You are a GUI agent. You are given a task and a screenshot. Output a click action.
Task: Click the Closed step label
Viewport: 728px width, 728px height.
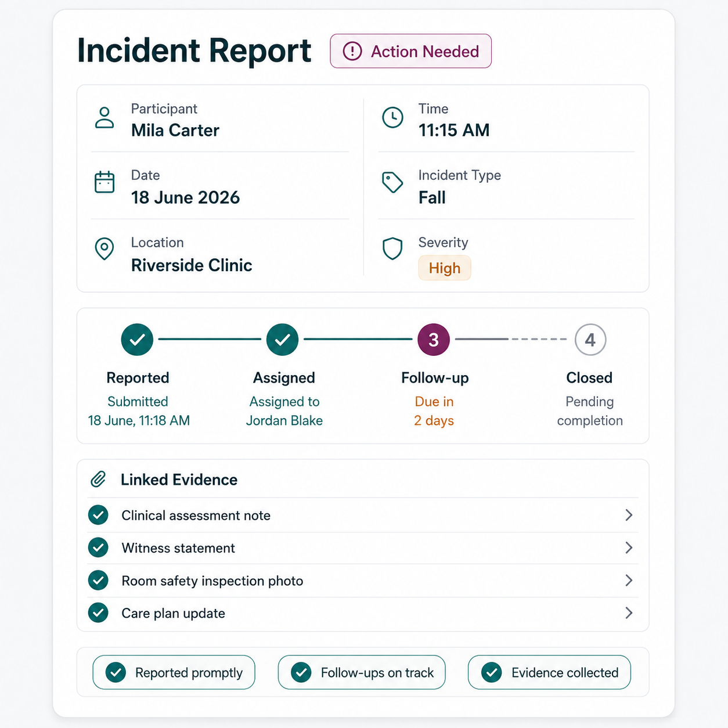pyautogui.click(x=589, y=378)
